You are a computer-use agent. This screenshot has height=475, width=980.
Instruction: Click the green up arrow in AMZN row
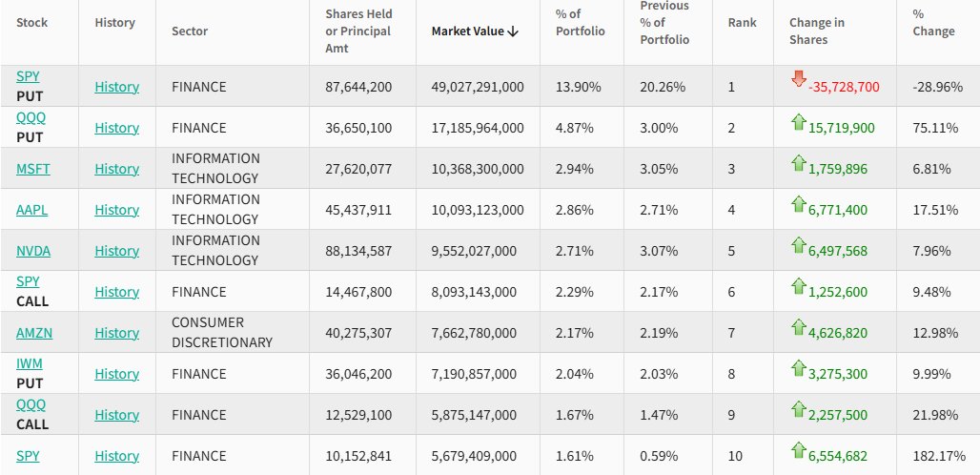pyautogui.click(x=799, y=326)
